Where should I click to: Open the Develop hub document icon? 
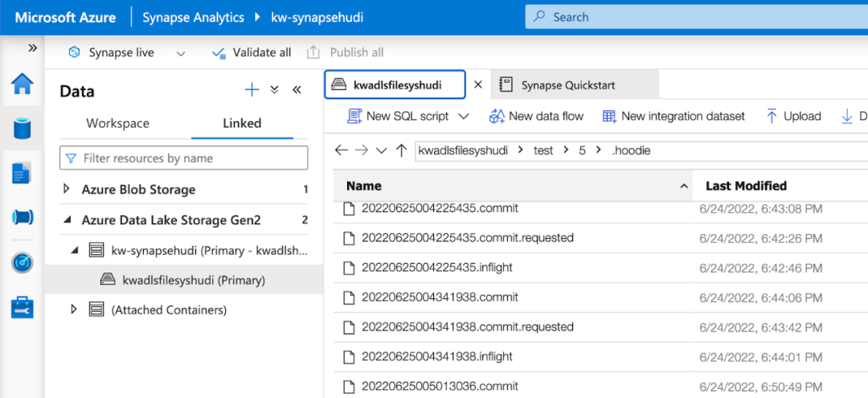(x=22, y=173)
